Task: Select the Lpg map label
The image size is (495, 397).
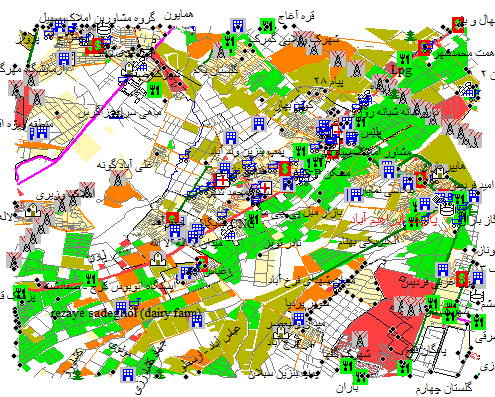Action: click(x=401, y=70)
